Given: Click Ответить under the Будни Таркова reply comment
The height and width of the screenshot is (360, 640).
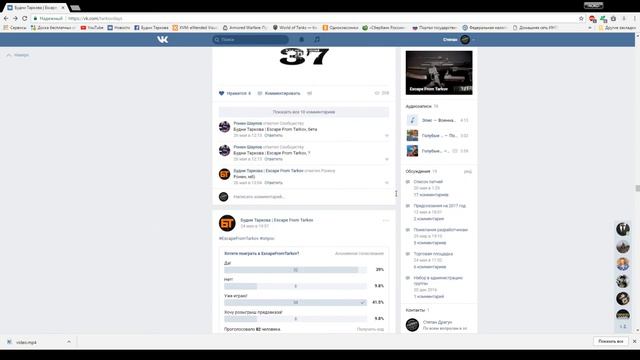Looking at the screenshot, I should pos(273,182).
